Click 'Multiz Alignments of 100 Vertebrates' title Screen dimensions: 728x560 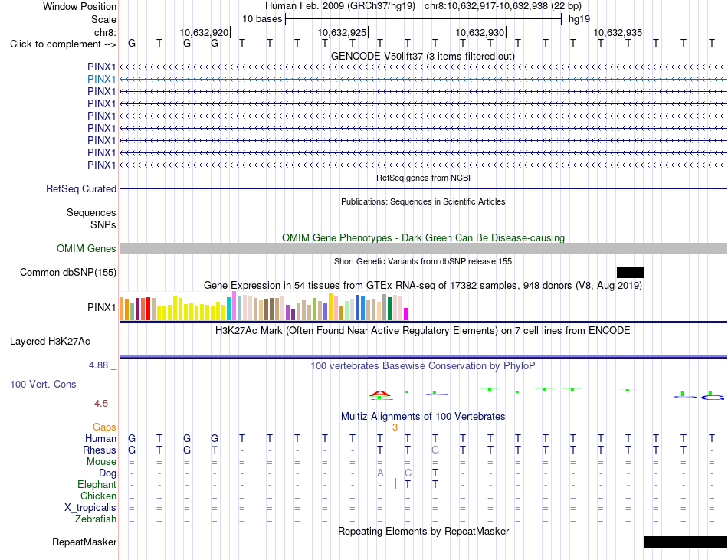[423, 416]
